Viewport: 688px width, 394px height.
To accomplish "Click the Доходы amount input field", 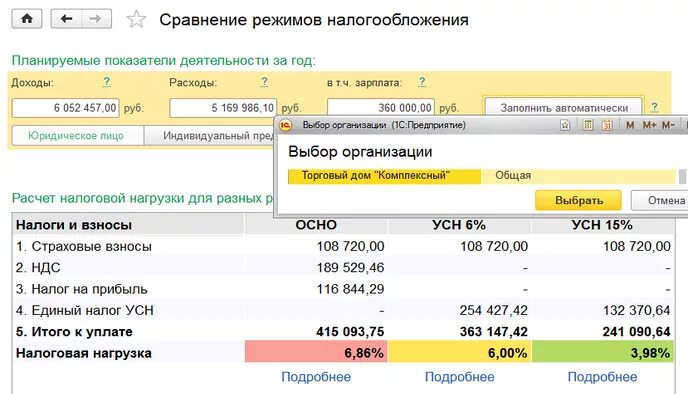I will [65, 108].
